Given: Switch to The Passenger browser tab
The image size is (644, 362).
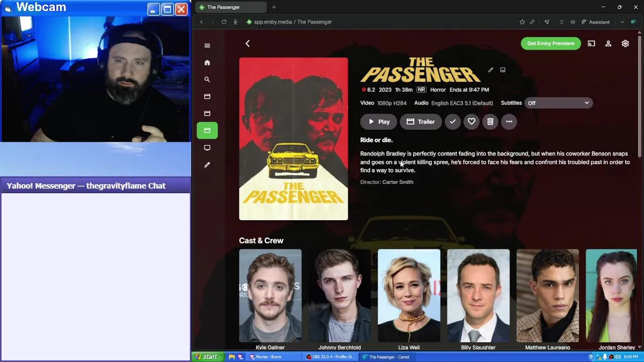Looking at the screenshot, I should coord(230,7).
